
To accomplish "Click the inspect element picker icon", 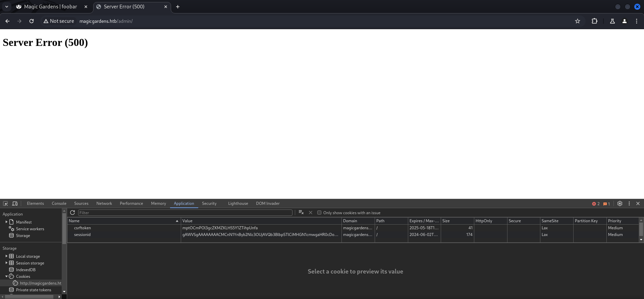I will click(x=5, y=203).
